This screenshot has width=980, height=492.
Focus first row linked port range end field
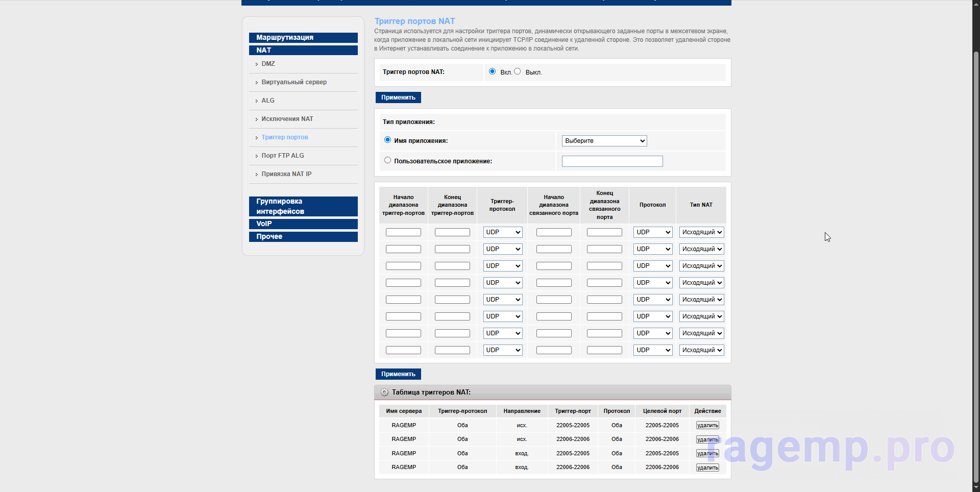point(604,232)
